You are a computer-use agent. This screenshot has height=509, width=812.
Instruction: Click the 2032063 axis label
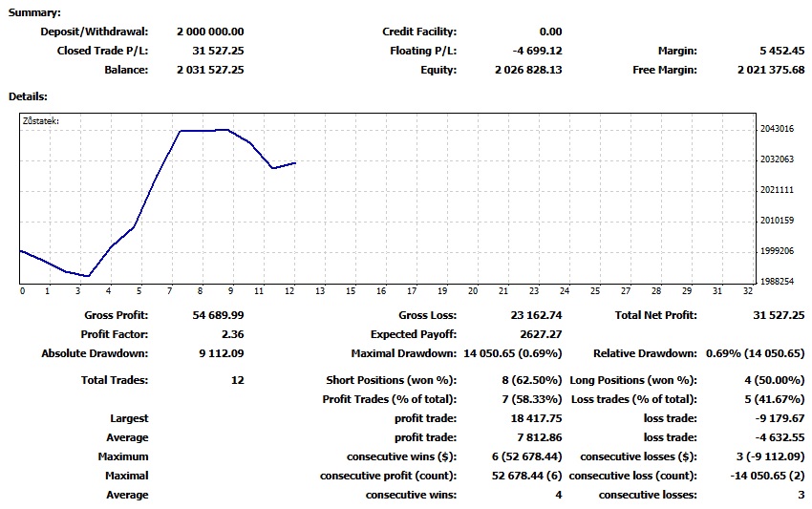coord(777,159)
